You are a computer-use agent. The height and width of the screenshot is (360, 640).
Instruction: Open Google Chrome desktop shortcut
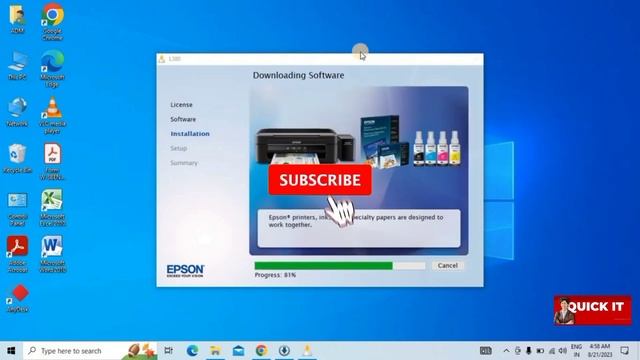click(52, 21)
